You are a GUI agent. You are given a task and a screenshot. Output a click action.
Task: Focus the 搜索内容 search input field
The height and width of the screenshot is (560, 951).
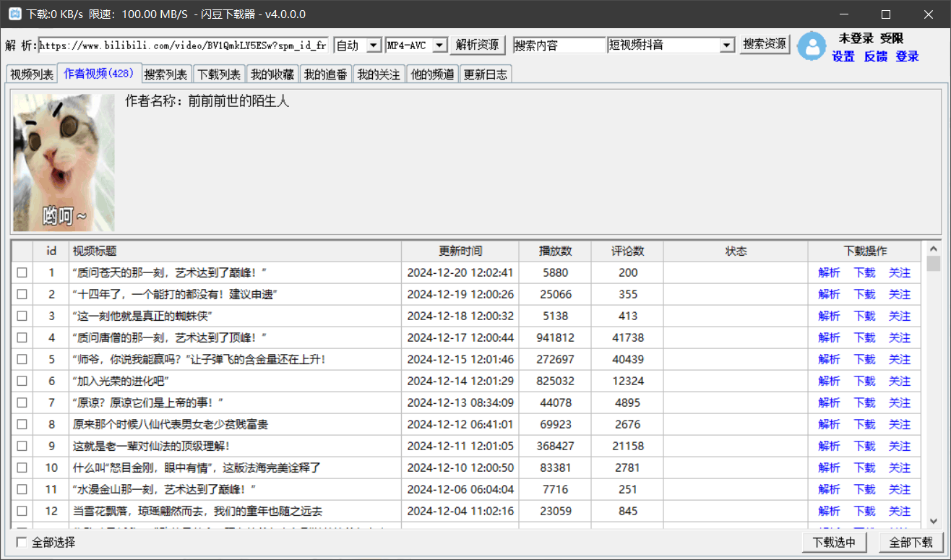(559, 46)
